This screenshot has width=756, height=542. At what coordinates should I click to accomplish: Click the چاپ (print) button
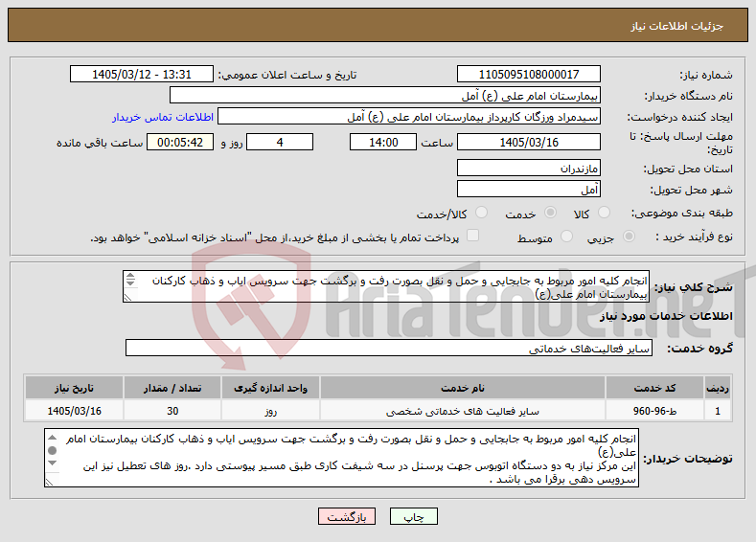[414, 516]
